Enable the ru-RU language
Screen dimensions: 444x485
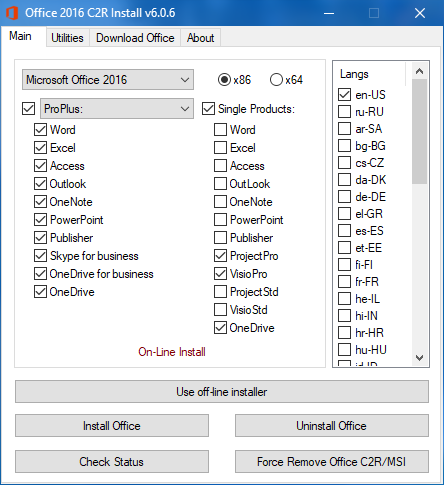[x=344, y=112]
